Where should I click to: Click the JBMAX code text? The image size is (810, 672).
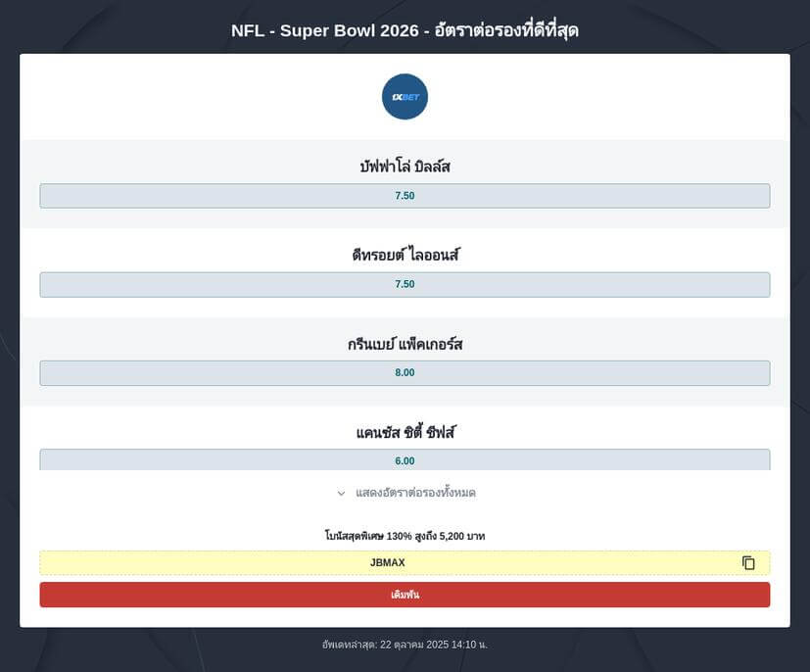tap(387, 563)
